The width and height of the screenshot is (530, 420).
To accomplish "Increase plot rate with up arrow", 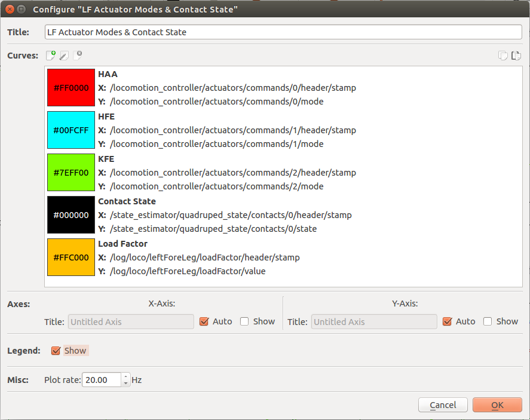I will (x=125, y=376).
